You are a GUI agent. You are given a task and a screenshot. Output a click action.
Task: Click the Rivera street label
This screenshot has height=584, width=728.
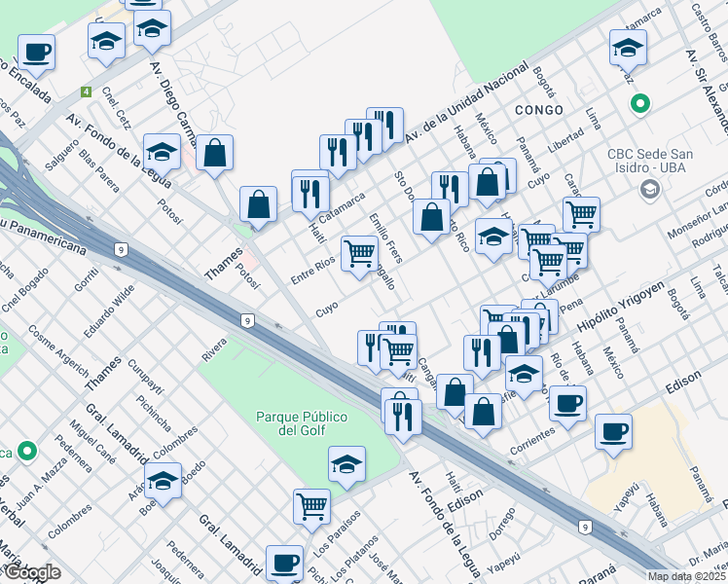214,350
